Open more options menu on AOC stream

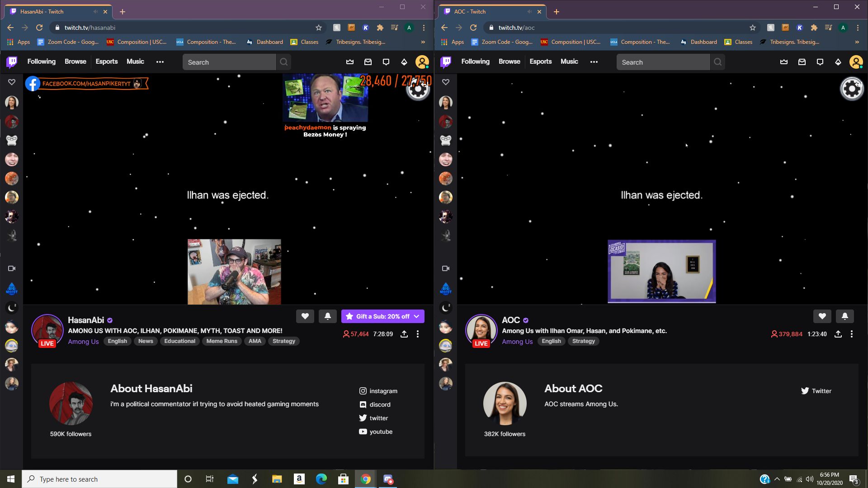852,334
